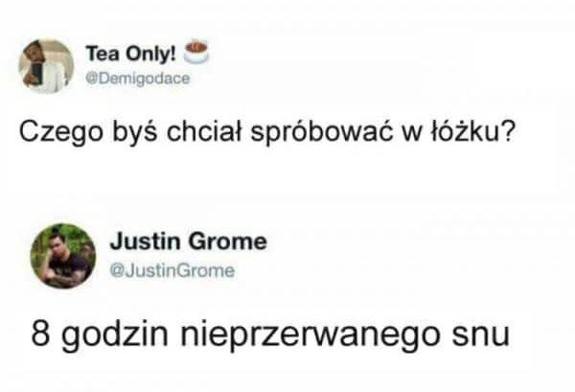575x392 pixels.
Task: Select the tweet text starting with Czego
Action: (265, 131)
